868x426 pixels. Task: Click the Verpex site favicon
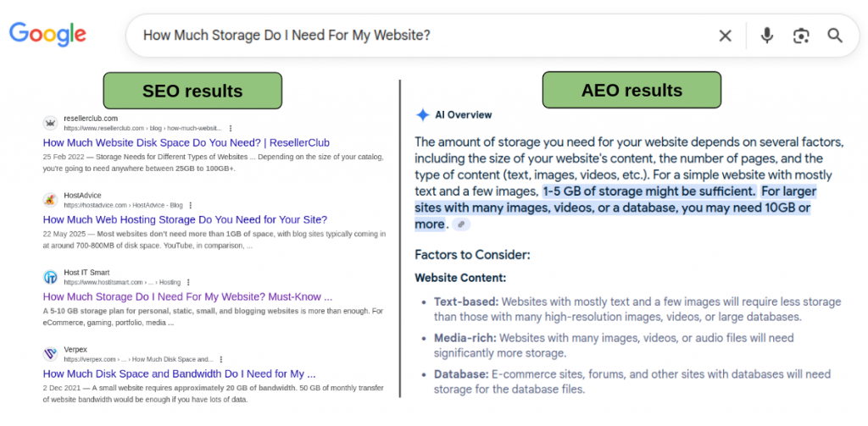coord(51,354)
